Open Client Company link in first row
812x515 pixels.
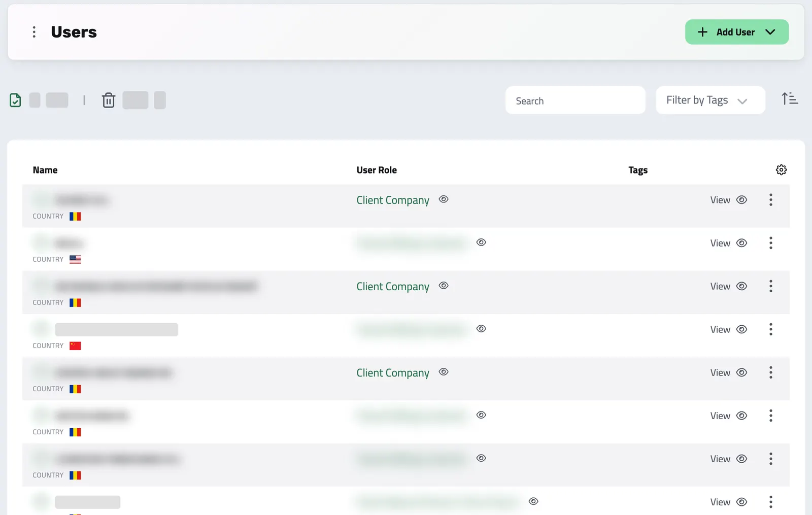tap(393, 200)
